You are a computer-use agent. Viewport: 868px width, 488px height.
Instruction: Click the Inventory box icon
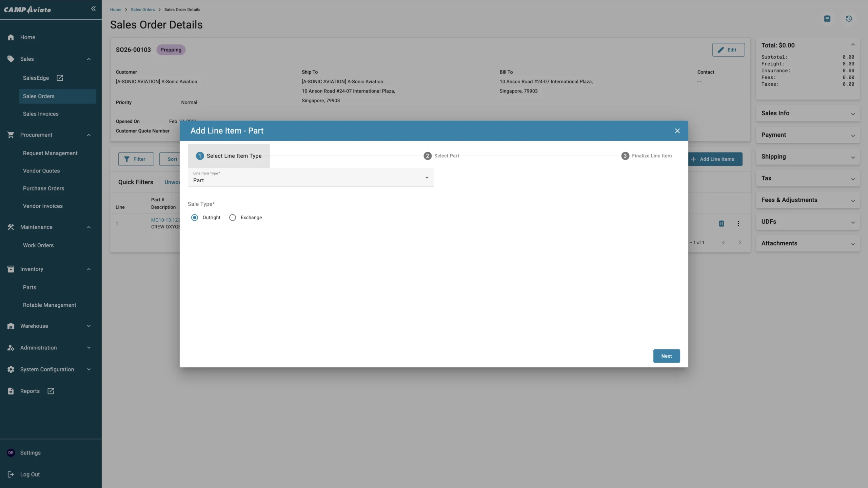click(x=11, y=269)
